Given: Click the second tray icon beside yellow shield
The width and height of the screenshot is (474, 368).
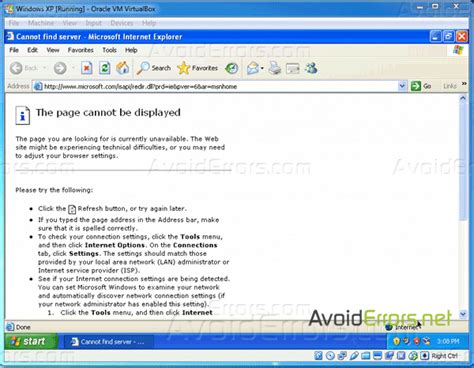Looking at the screenshot, I should click(x=406, y=341).
